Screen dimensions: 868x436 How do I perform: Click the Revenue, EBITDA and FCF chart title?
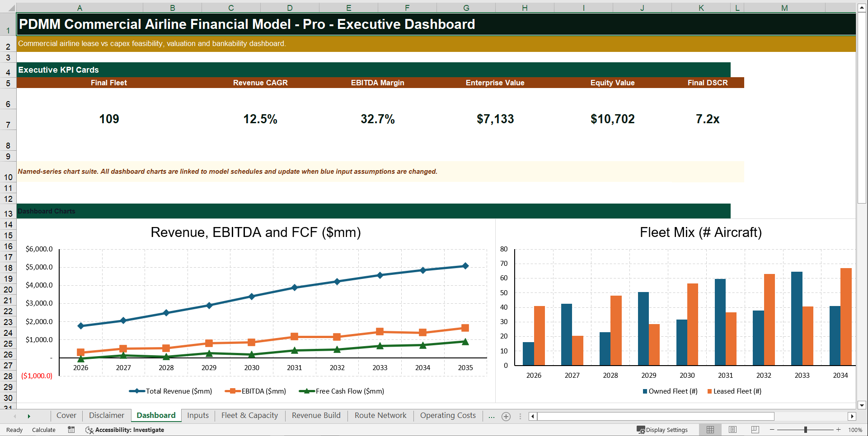(x=256, y=232)
